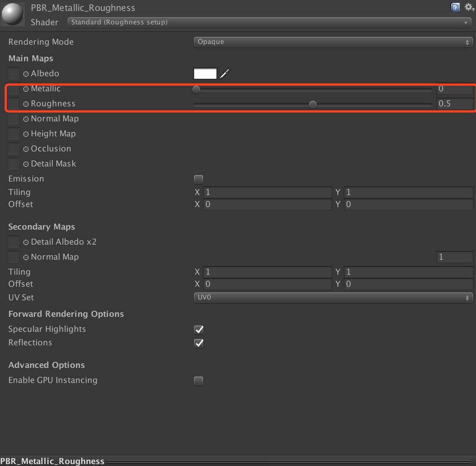The height and width of the screenshot is (466, 476).
Task: Open the UV Set dropdown
Action: pos(333,298)
